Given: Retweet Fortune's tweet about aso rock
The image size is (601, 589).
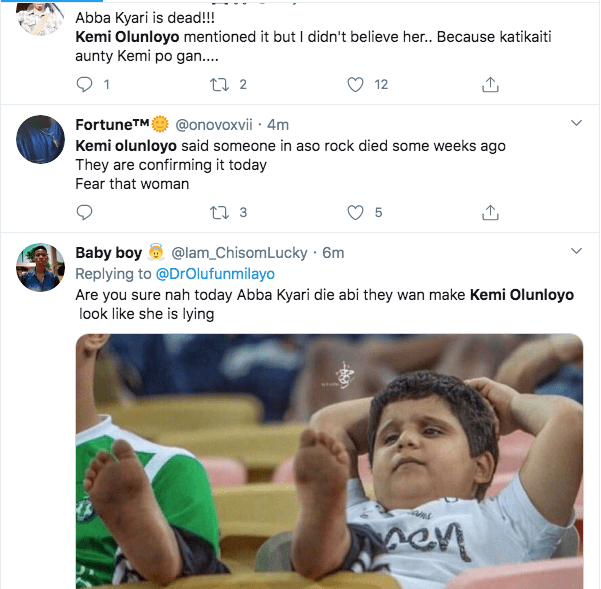Looking at the screenshot, I should click(x=218, y=212).
